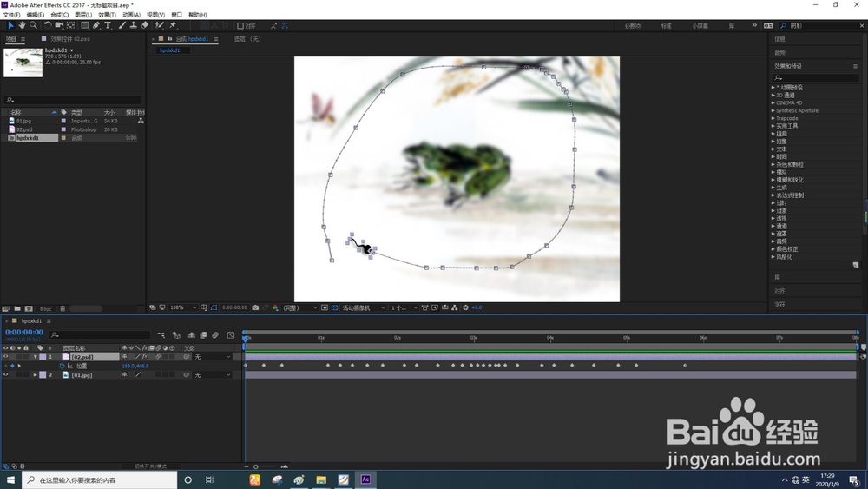Viewport: 868px width, 489px height.
Task: Toggle effects fx switch on 02.psd layer
Action: tap(144, 357)
